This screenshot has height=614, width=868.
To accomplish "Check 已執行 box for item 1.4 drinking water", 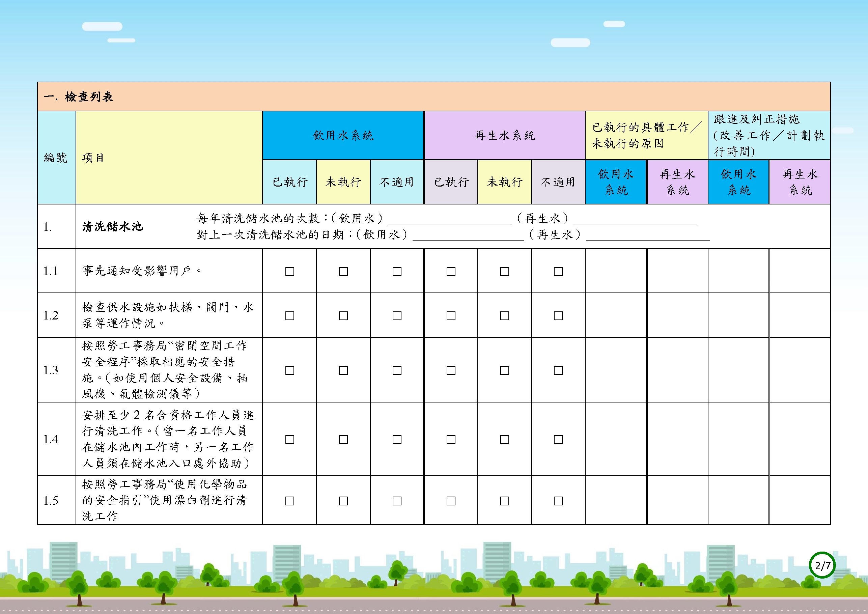I will click(289, 440).
